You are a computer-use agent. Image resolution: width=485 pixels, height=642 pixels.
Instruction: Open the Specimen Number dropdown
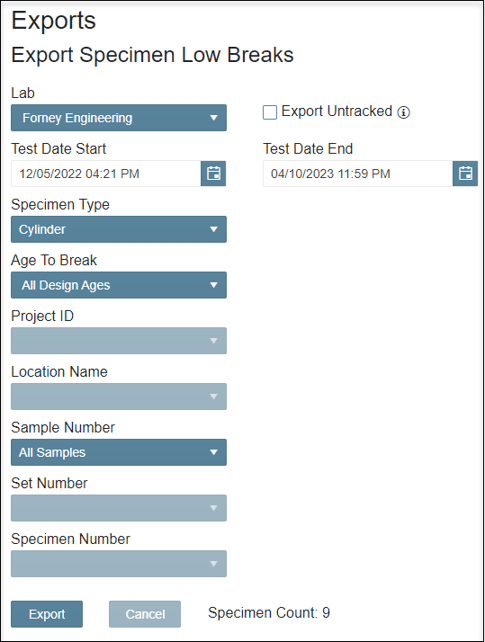click(119, 564)
